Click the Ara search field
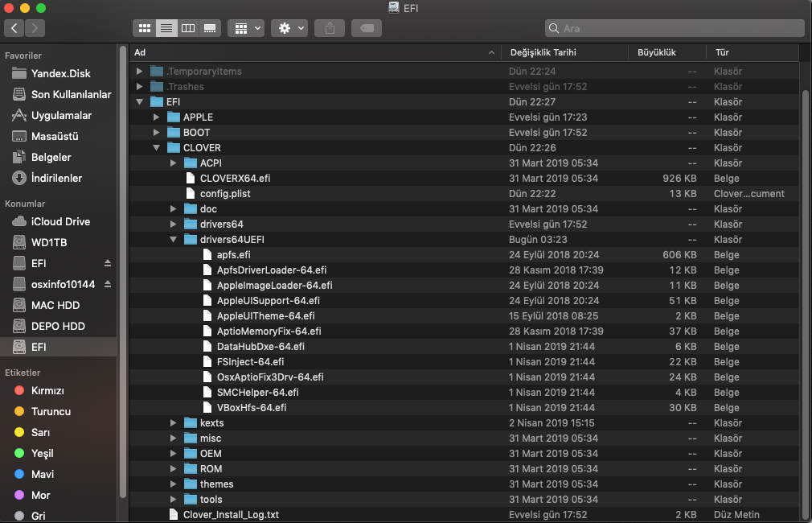This screenshot has width=812, height=523. [x=675, y=28]
